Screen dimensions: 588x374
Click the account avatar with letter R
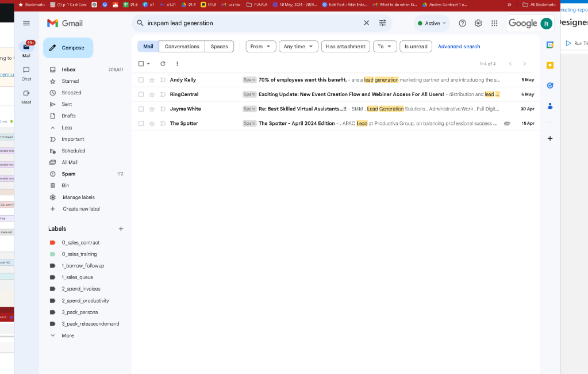click(x=546, y=24)
